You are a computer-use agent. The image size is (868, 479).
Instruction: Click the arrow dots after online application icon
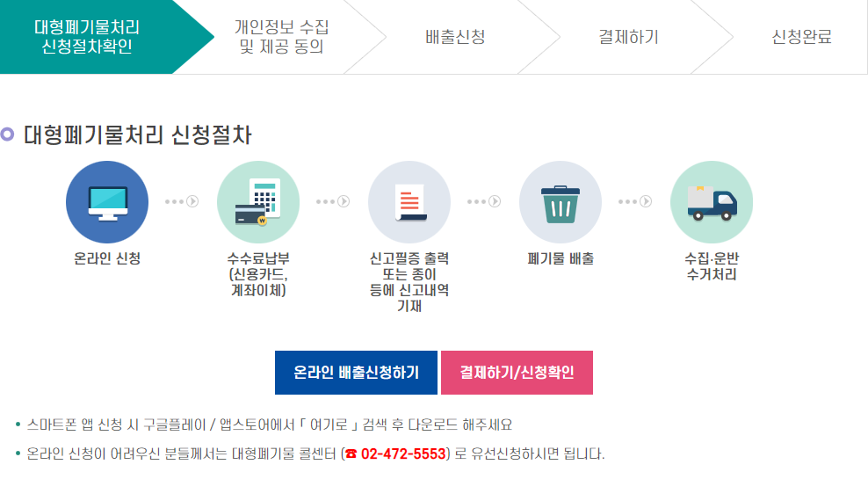(182, 201)
